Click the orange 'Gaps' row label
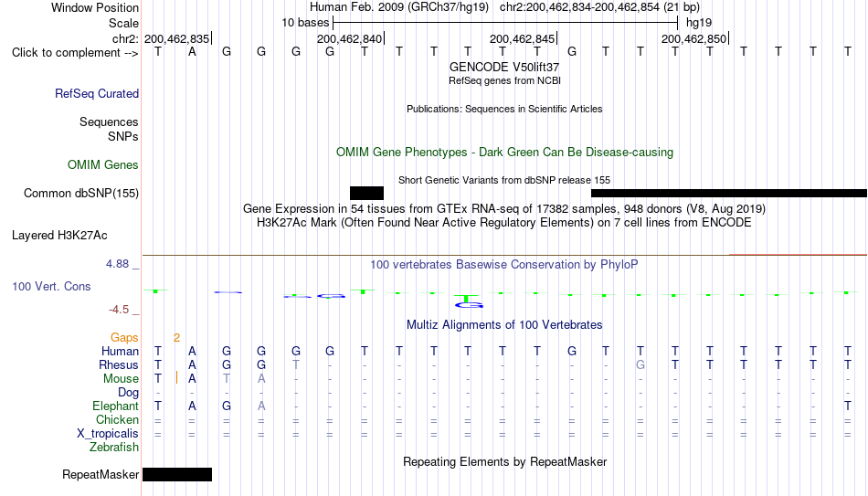 click(x=124, y=338)
